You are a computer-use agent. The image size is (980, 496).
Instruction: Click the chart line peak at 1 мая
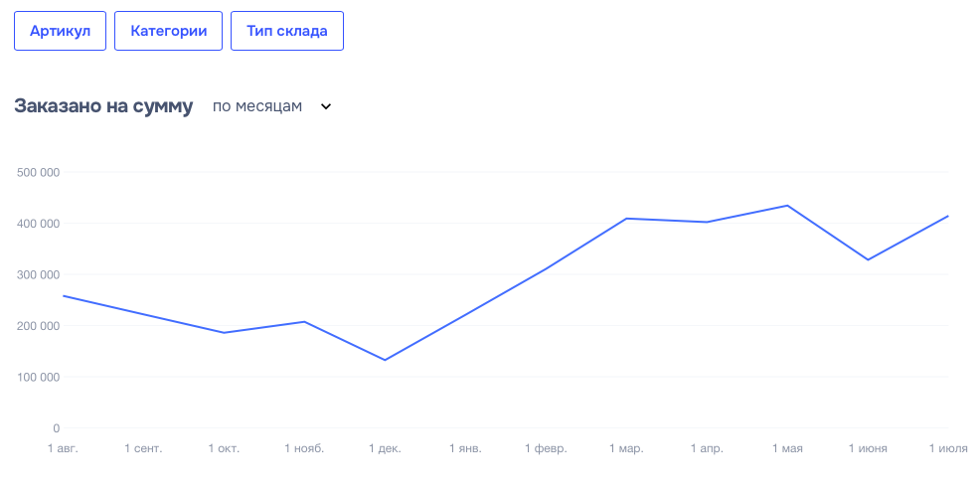click(x=787, y=206)
